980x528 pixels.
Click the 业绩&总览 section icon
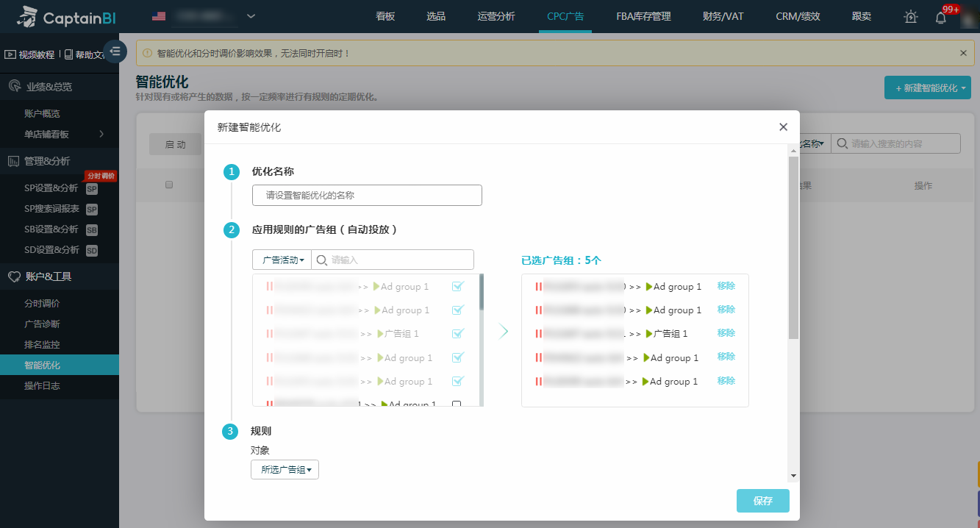[x=14, y=87]
